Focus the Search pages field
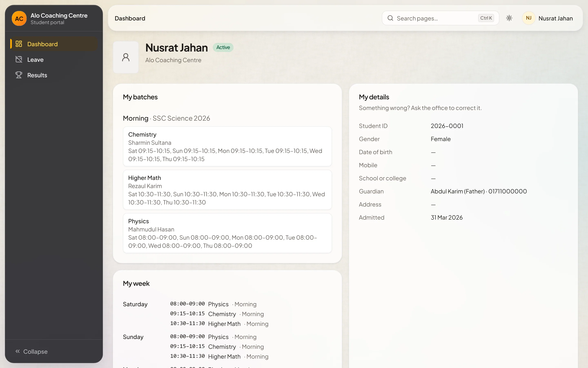The width and height of the screenshot is (588, 368). (x=440, y=18)
